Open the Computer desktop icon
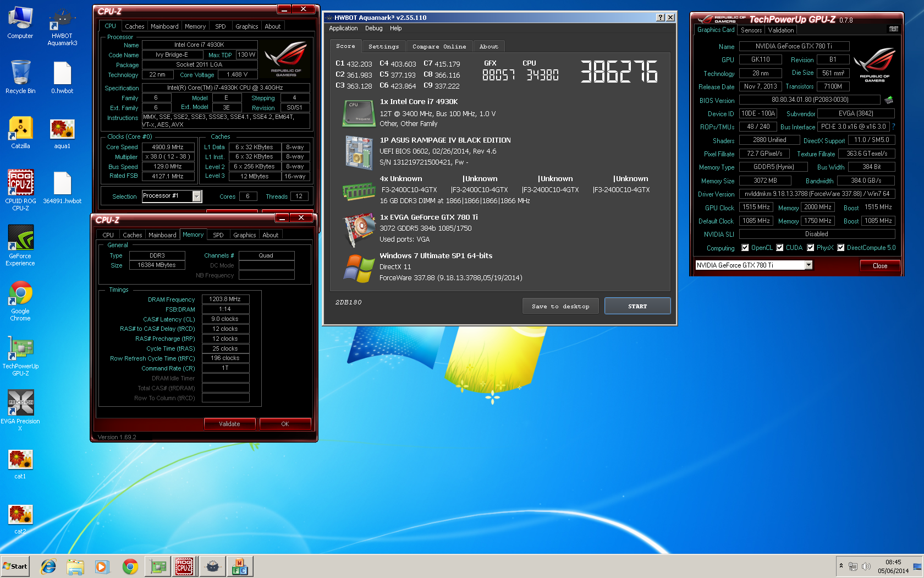Screen dimensions: 924x578 click(x=20, y=23)
